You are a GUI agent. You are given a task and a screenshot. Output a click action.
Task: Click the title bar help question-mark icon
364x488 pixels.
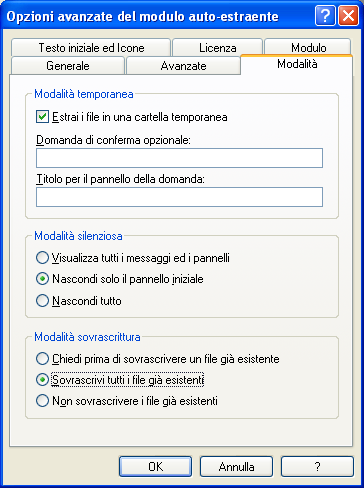tap(325, 16)
